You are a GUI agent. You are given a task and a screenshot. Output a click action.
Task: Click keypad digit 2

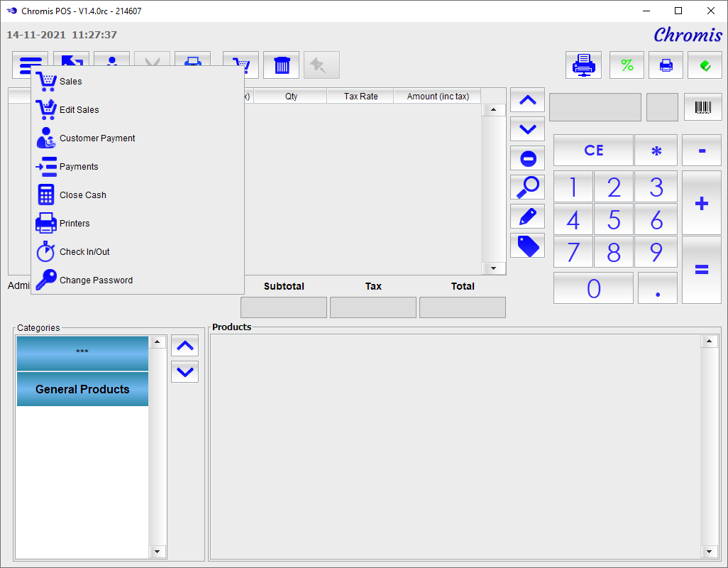tap(614, 187)
